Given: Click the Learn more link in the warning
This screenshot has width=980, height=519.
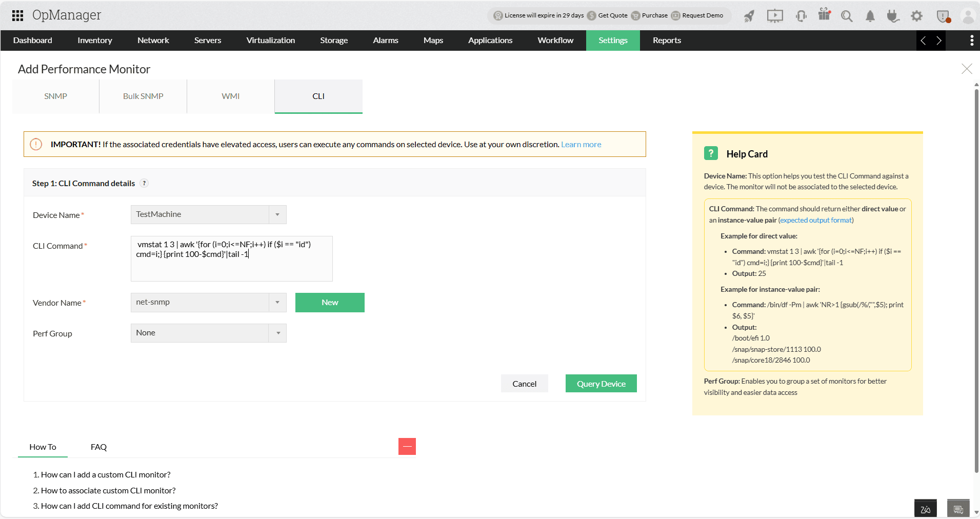Looking at the screenshot, I should pyautogui.click(x=581, y=144).
